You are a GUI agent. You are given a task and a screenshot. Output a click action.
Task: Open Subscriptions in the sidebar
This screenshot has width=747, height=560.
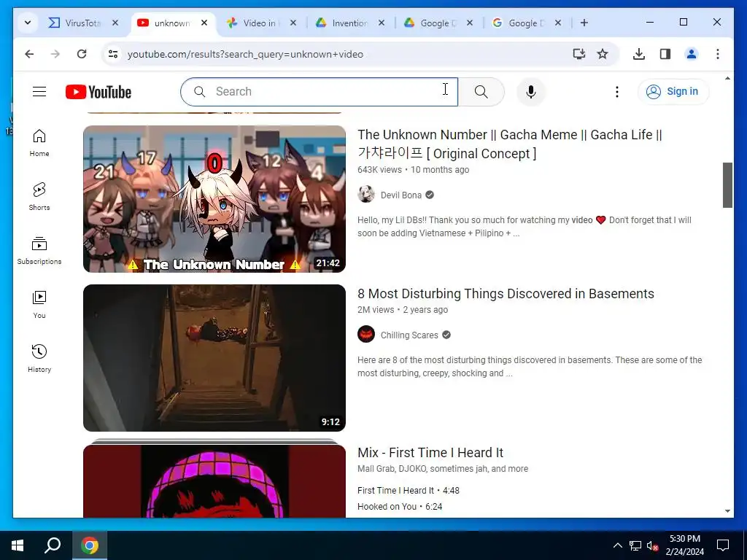click(x=39, y=251)
